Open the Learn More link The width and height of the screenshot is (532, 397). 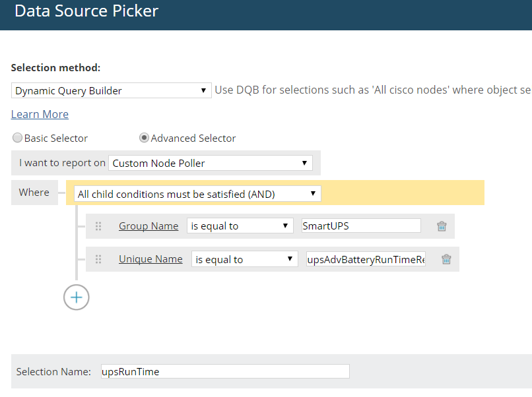point(40,114)
